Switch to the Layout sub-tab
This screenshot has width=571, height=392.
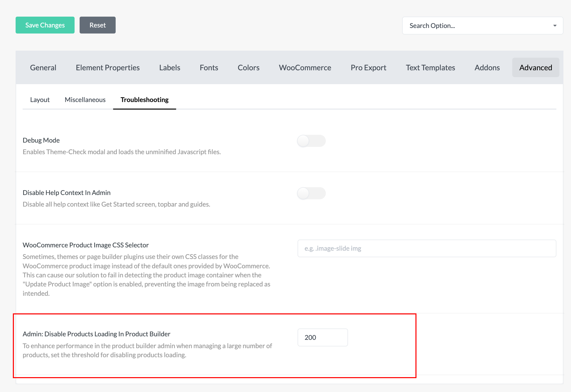[x=40, y=100]
